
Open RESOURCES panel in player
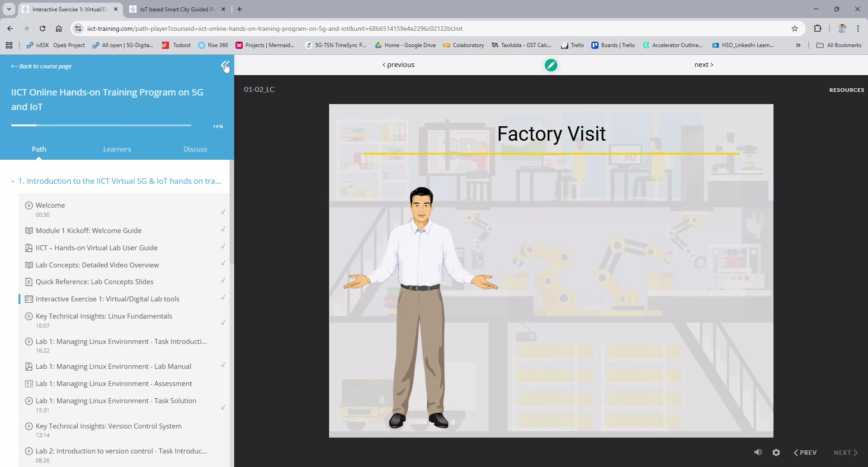tap(846, 90)
